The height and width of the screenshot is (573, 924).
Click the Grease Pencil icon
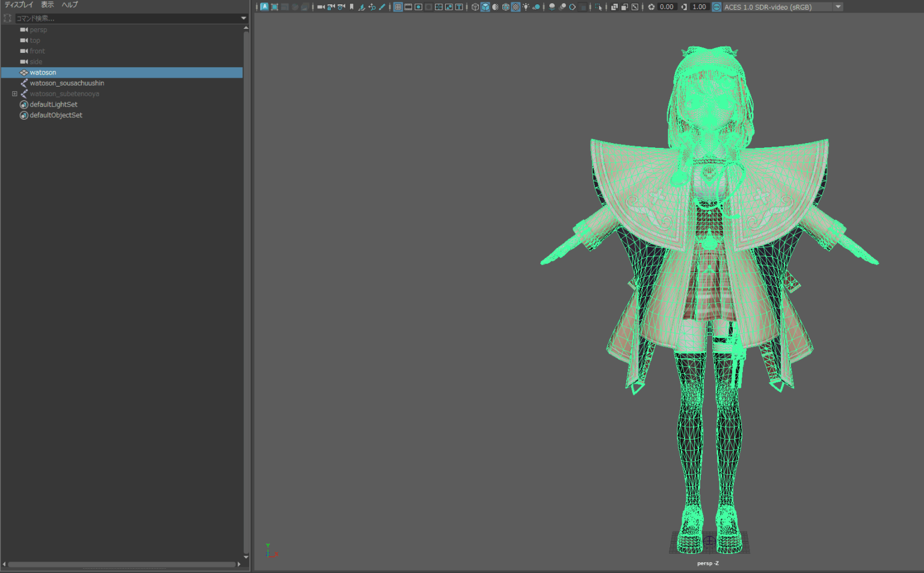(x=382, y=7)
